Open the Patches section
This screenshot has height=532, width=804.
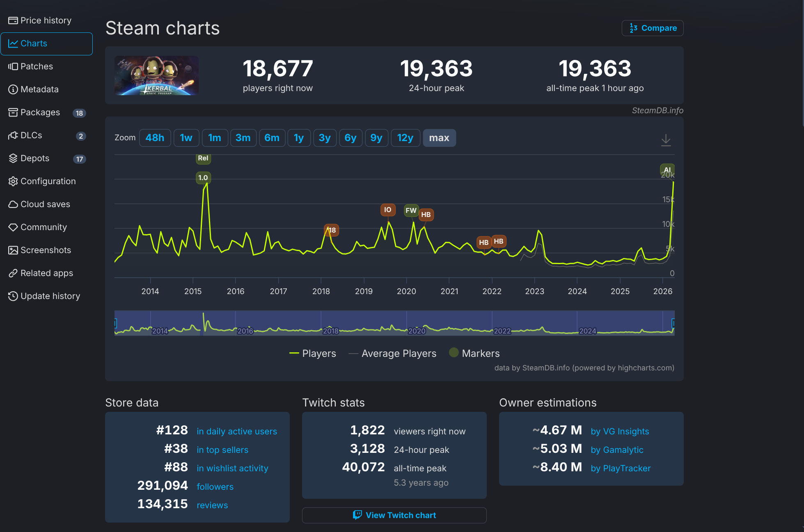(37, 66)
